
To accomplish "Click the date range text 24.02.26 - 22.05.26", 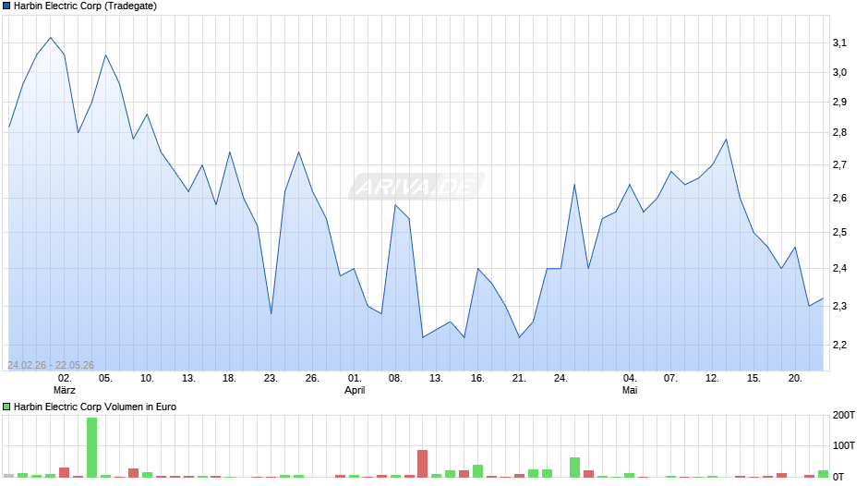I will [x=51, y=365].
